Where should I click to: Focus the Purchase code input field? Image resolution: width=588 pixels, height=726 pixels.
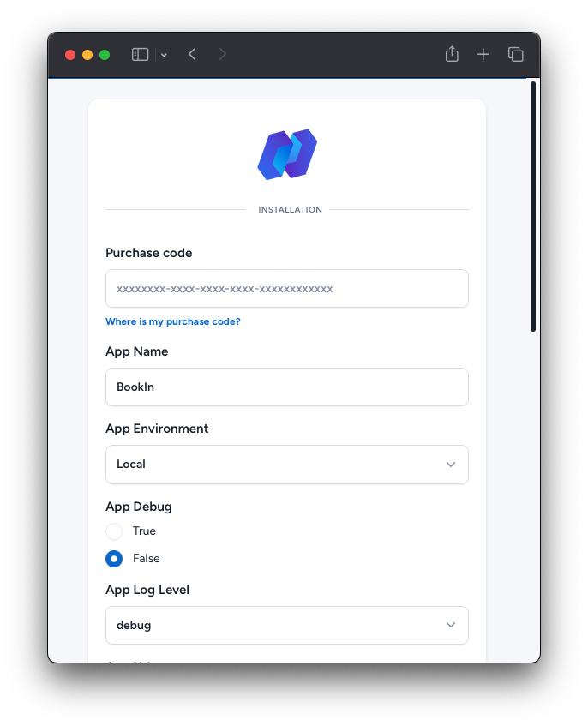click(x=286, y=289)
